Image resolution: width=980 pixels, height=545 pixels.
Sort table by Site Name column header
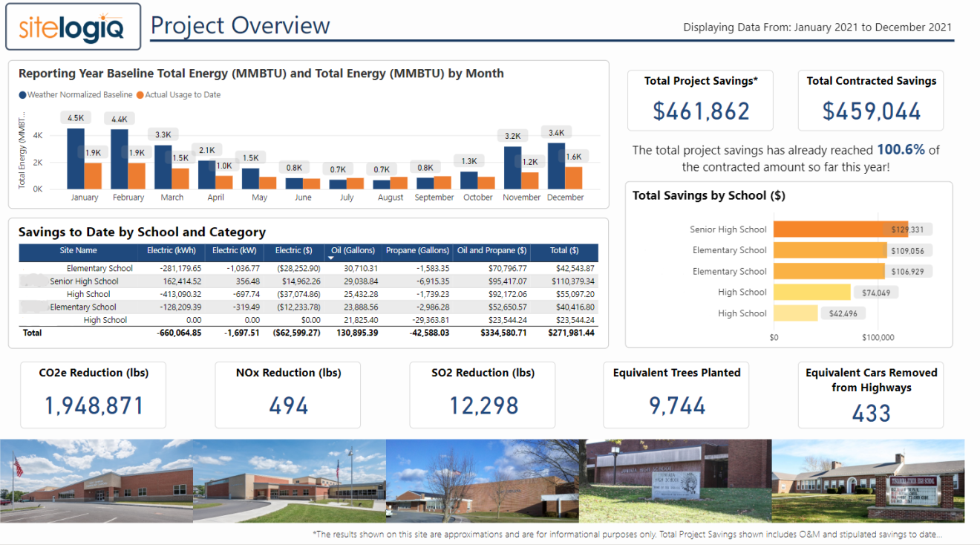78,251
